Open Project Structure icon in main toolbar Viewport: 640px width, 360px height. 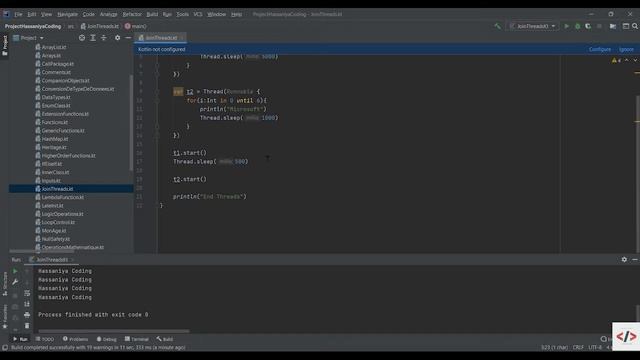click(613, 26)
